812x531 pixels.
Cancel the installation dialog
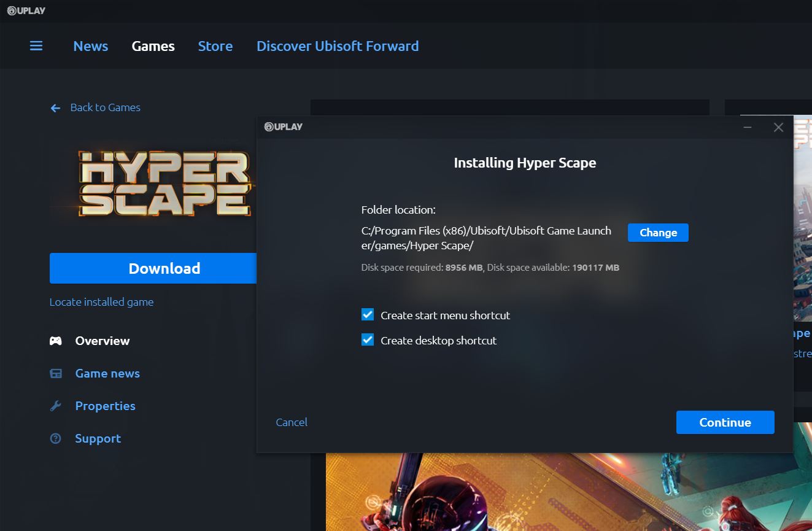[x=292, y=422]
